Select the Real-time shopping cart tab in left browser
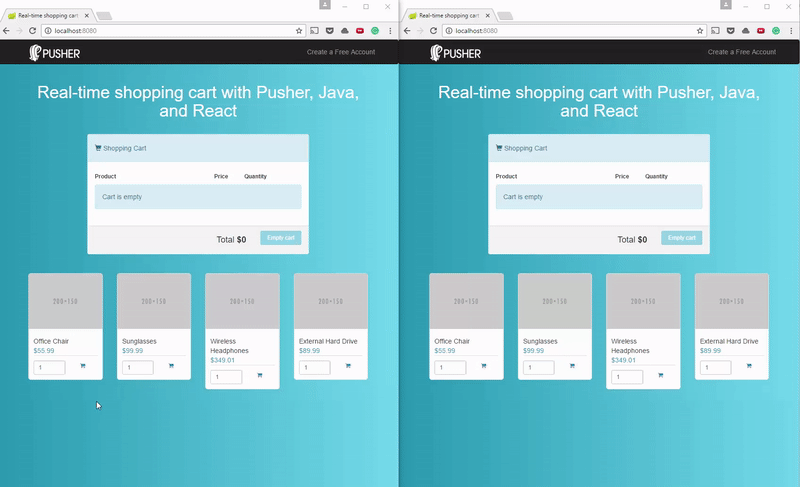The height and width of the screenshot is (487, 800). 47,15
